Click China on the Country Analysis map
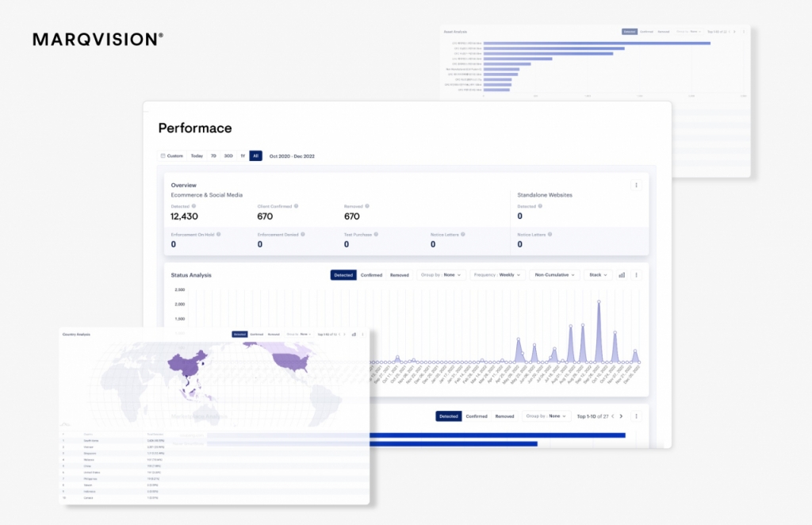812x525 pixels. coord(186,363)
